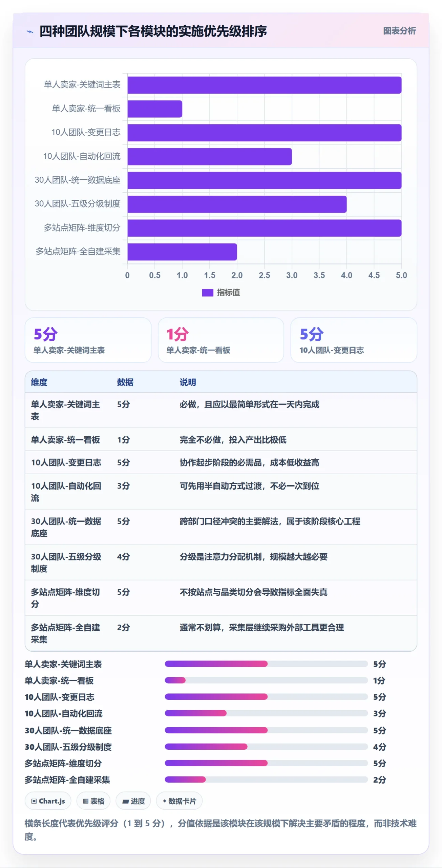Select the Chart.js tag text
The image size is (442, 868).
point(52,801)
